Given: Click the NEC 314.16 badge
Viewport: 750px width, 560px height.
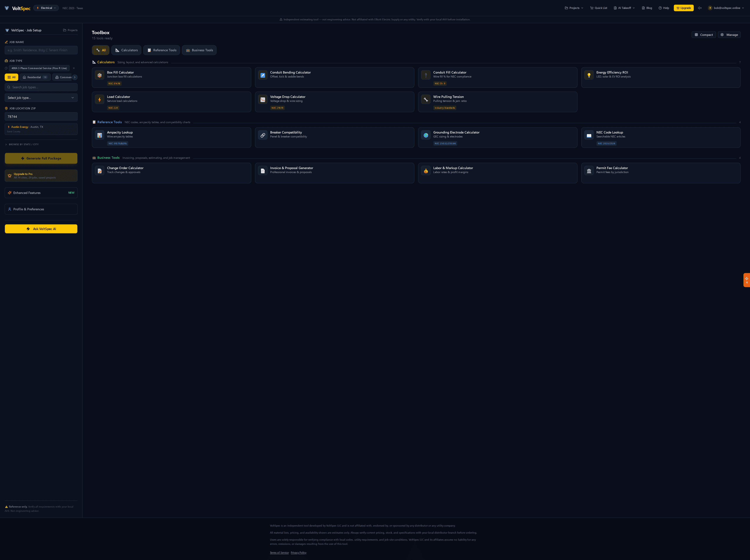Looking at the screenshot, I should 114,84.
